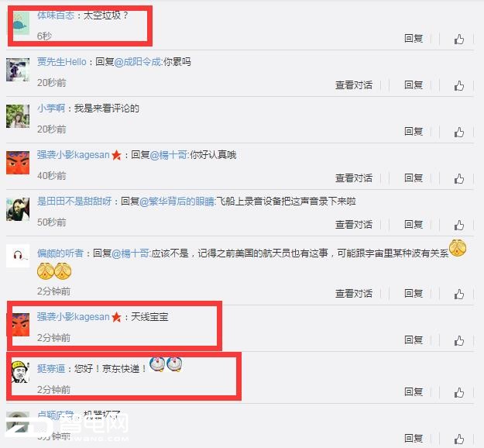
Task: Reply to the 天线宝宝 comment
Action: (414, 339)
